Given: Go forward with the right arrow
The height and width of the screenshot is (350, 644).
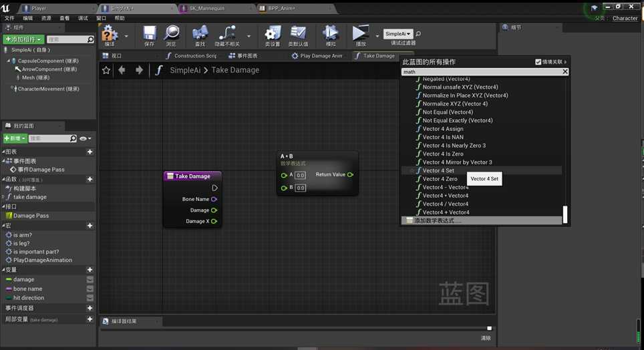Looking at the screenshot, I should pos(139,70).
